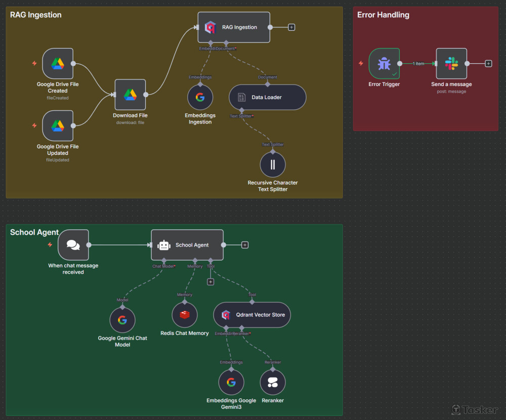
Task: Click lightning trigger icon beside File Updated
Action: pyautogui.click(x=34, y=125)
